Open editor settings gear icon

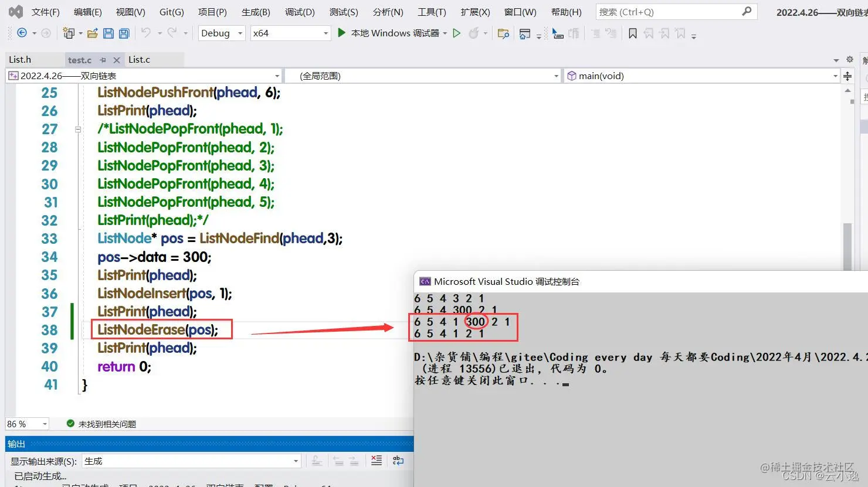pyautogui.click(x=850, y=59)
